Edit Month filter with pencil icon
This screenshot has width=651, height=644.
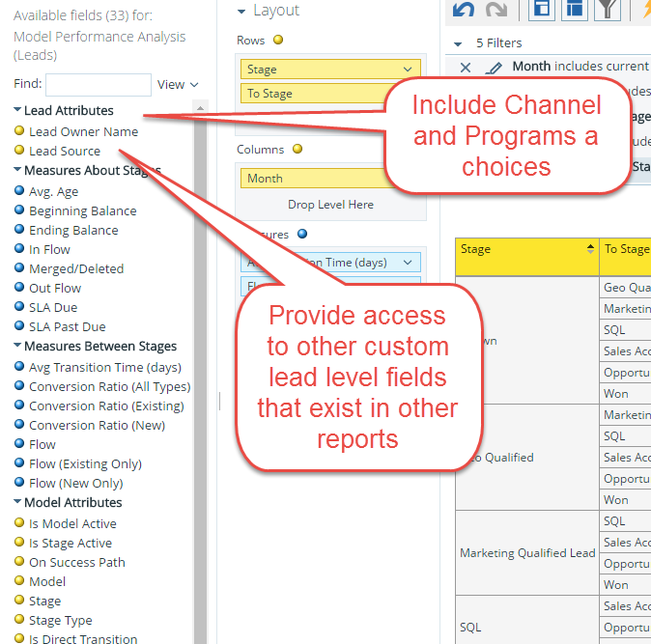point(494,68)
